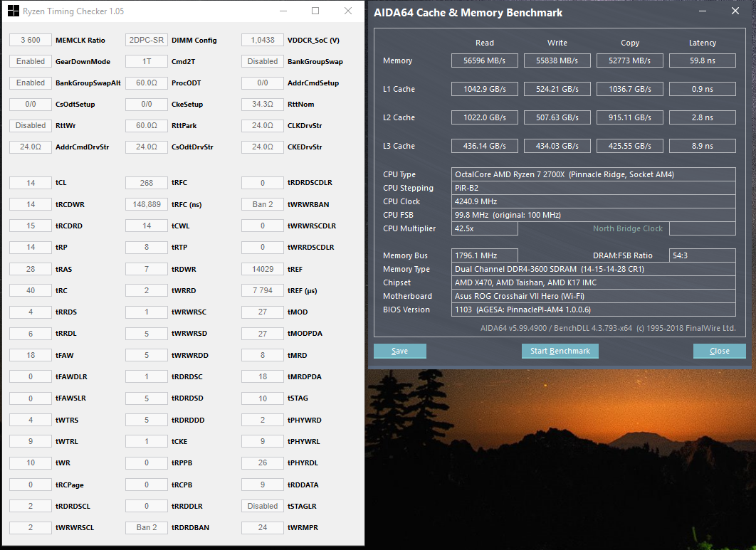The image size is (756, 550).
Task: Select the tRC value 40
Action: point(31,290)
